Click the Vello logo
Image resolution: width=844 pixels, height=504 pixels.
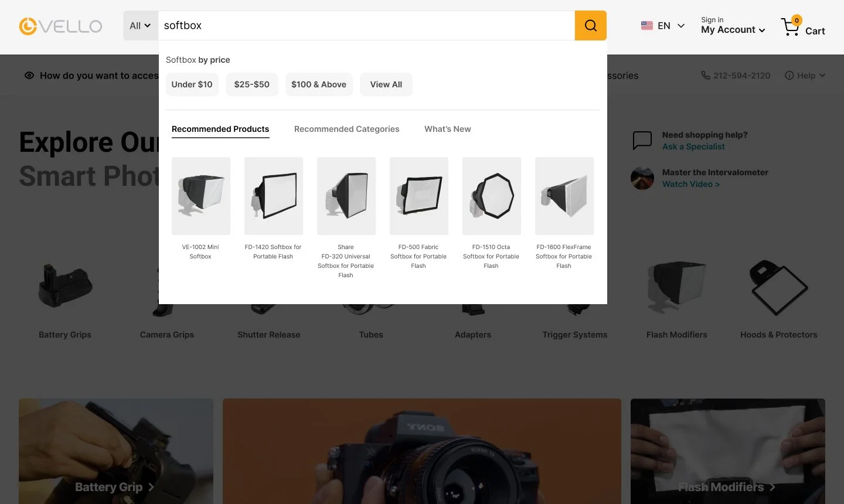pyautogui.click(x=60, y=26)
